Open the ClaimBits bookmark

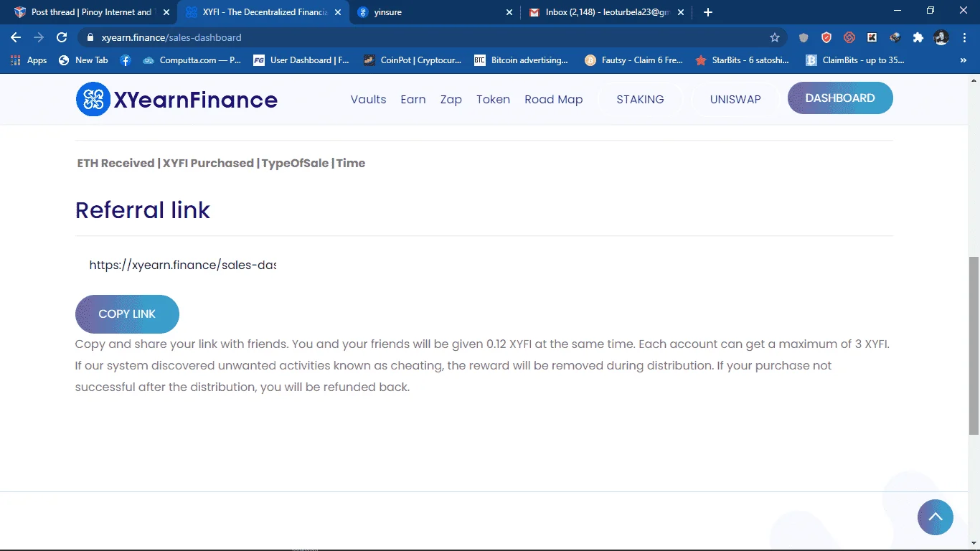pyautogui.click(x=855, y=60)
